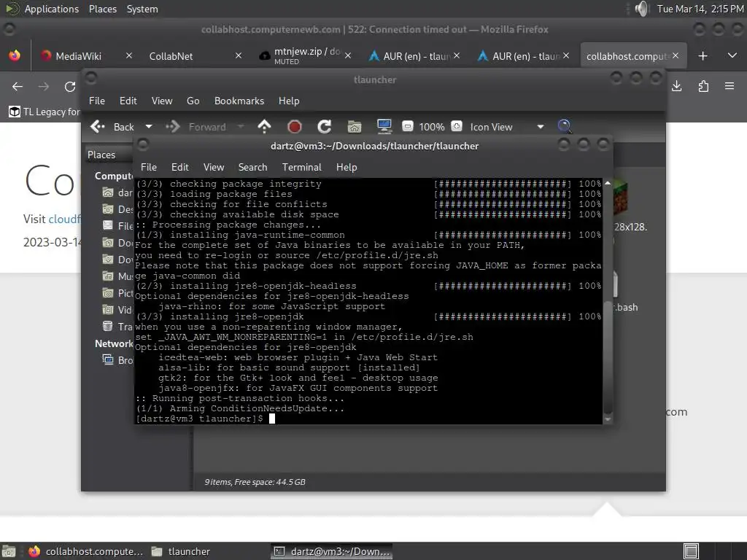
Task: Open Bookmarks menu in file manager
Action: click(239, 101)
